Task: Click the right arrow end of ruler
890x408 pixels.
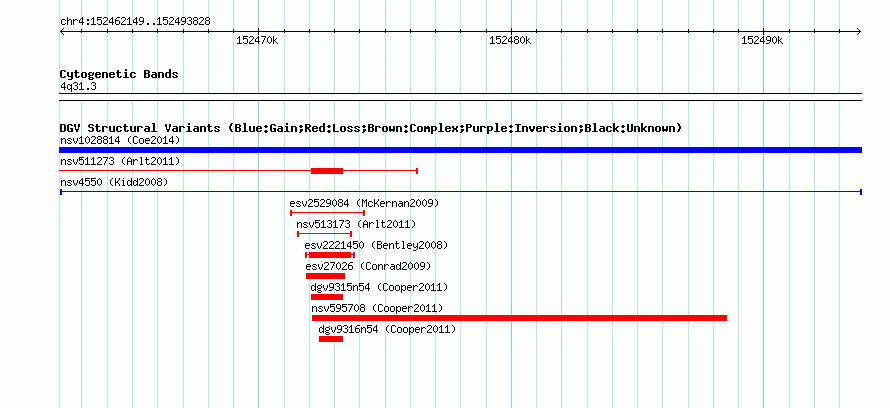Action: coord(859,32)
